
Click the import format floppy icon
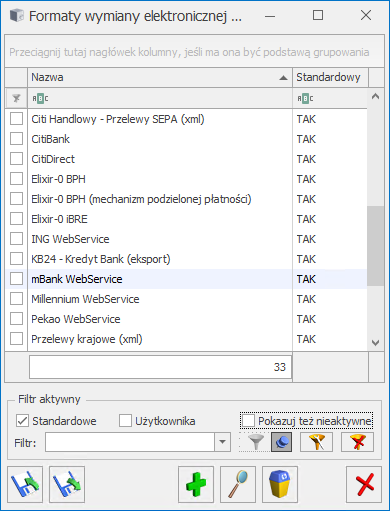coord(25,484)
